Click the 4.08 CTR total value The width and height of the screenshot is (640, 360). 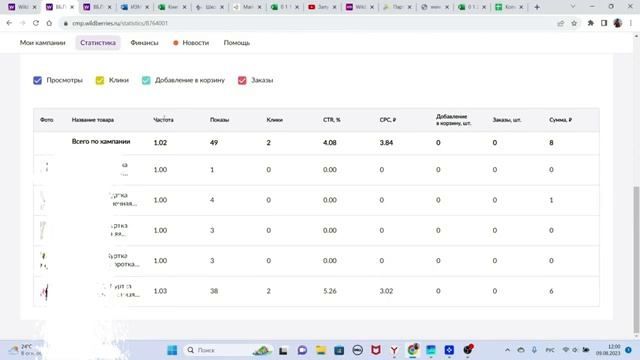[x=329, y=142]
